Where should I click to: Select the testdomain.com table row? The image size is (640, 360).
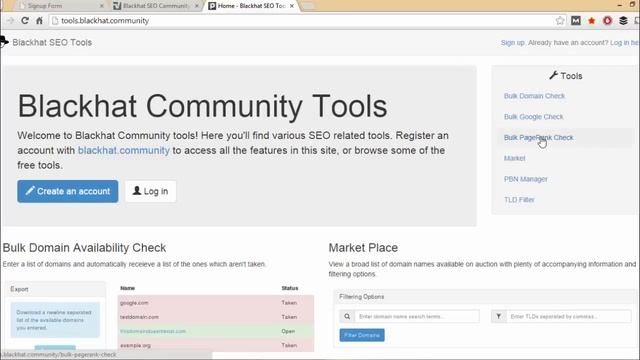pos(216,317)
